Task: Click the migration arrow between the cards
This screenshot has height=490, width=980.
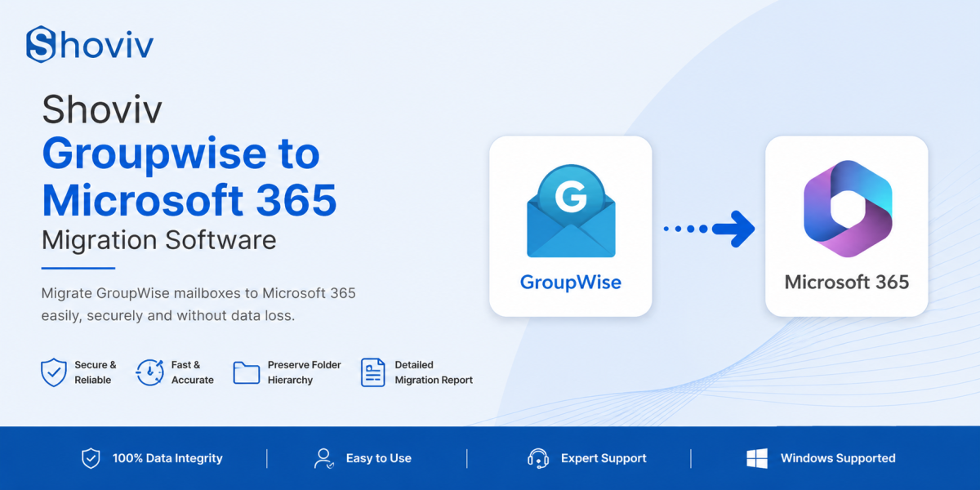Action: click(x=709, y=229)
